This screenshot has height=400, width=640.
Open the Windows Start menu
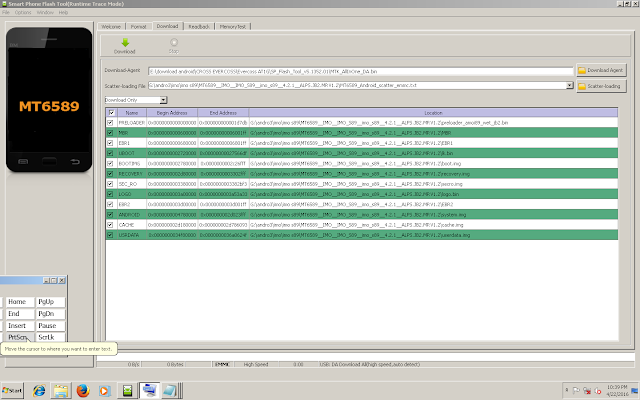point(12,391)
